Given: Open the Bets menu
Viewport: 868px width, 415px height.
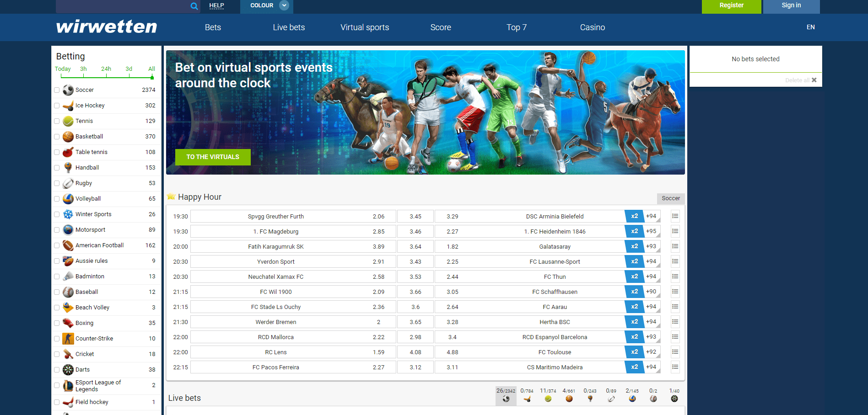Looking at the screenshot, I should tap(213, 27).
